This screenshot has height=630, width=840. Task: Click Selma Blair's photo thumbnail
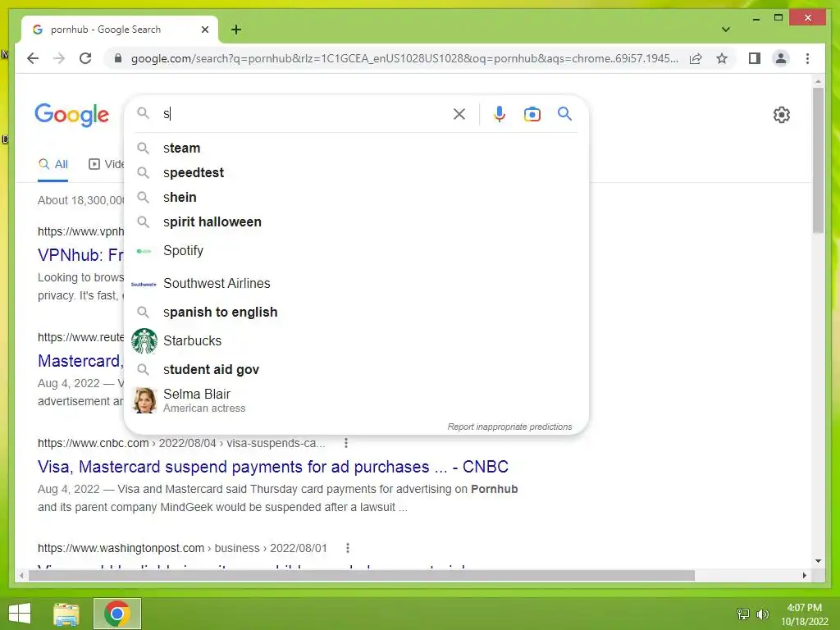(x=144, y=400)
